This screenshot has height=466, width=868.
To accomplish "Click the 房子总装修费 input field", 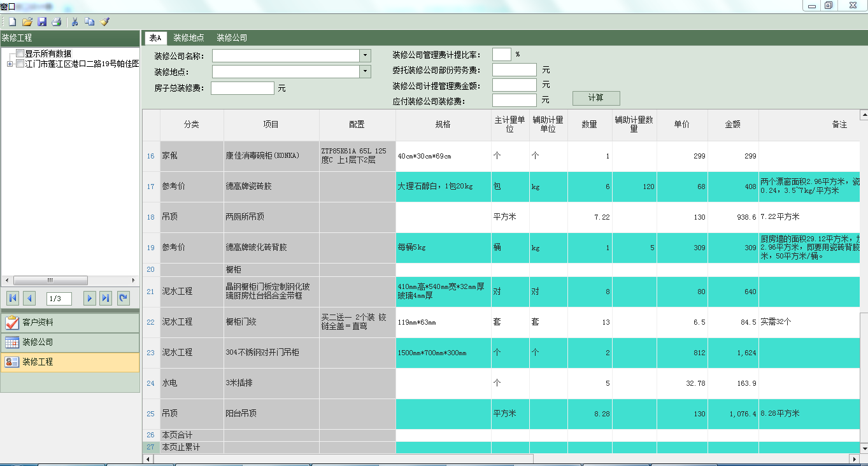I will (242, 88).
